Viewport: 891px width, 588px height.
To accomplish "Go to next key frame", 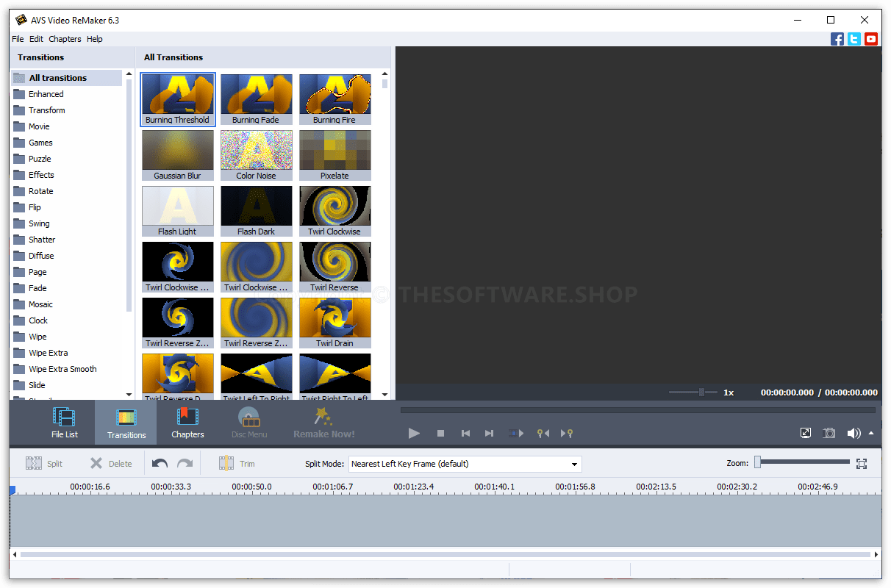I will pyautogui.click(x=567, y=434).
